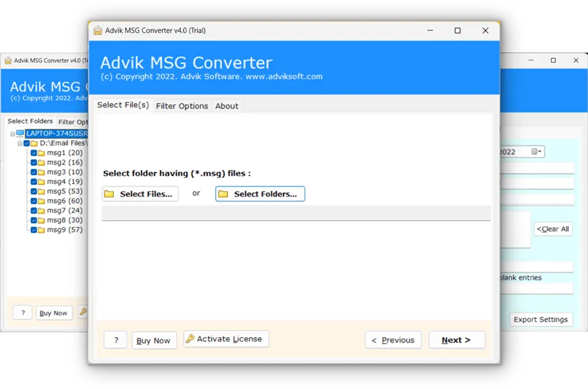Uncheck the D:\Email Files folder checkbox

pos(26,143)
